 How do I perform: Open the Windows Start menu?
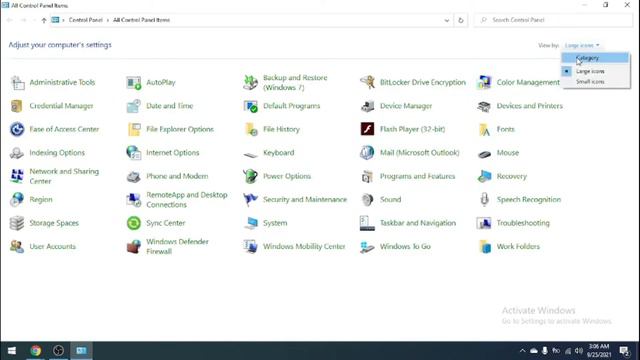(x=12, y=351)
